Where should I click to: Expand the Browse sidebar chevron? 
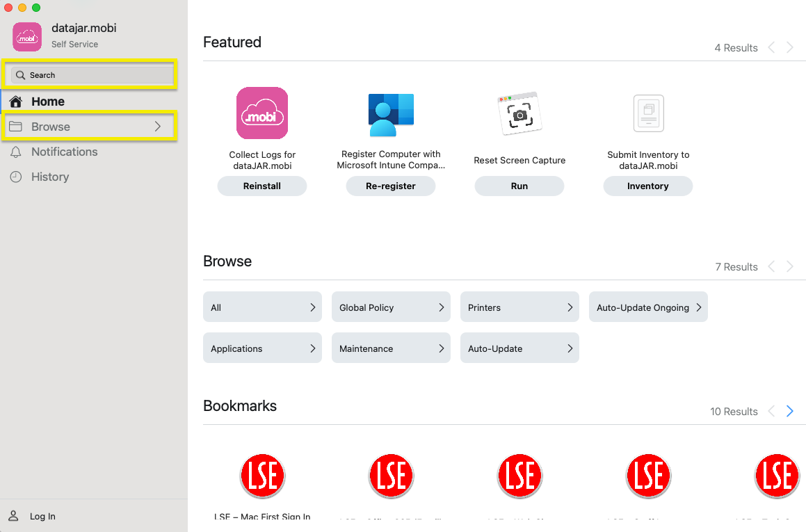pyautogui.click(x=158, y=127)
